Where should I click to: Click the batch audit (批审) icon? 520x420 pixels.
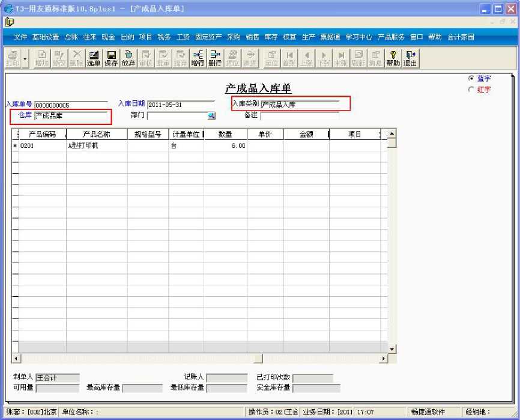[x=163, y=58]
